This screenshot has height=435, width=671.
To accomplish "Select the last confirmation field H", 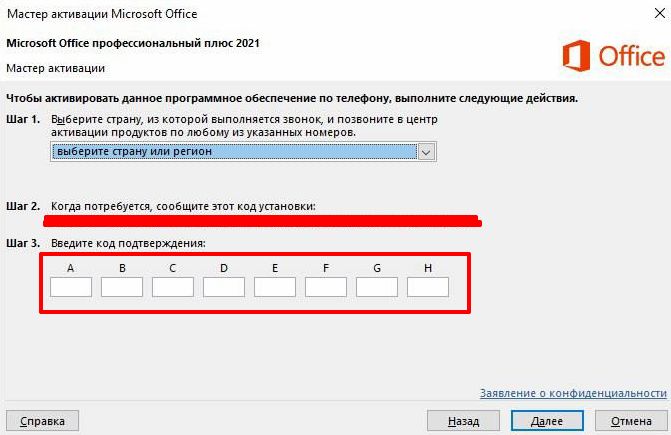I will tap(428, 287).
